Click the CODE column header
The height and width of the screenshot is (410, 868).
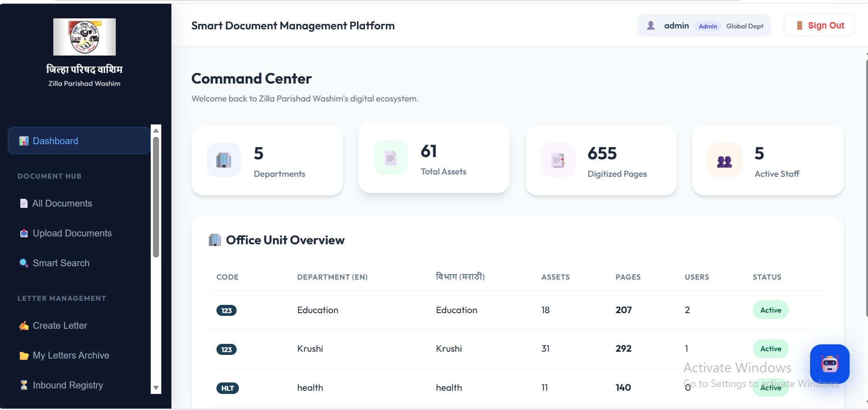[x=227, y=277]
